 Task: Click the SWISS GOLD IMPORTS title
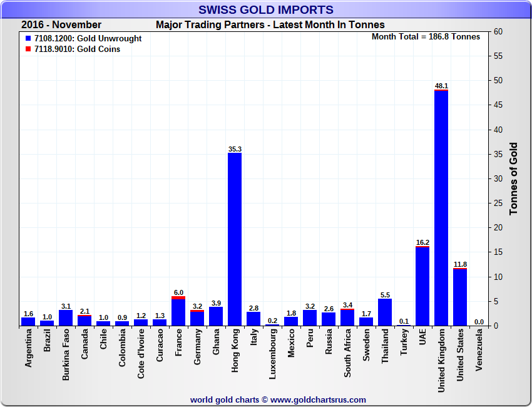tap(266, 10)
